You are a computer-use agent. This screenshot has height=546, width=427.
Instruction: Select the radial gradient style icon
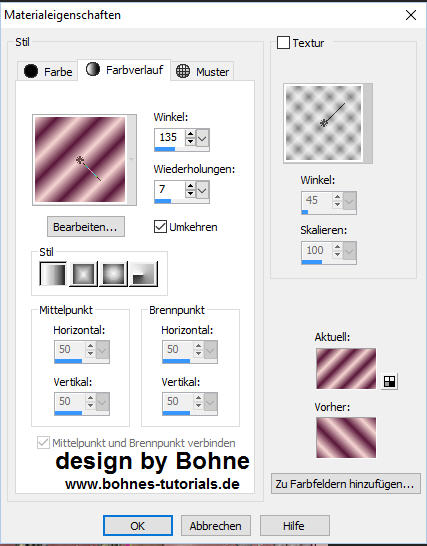[x=143, y=274]
